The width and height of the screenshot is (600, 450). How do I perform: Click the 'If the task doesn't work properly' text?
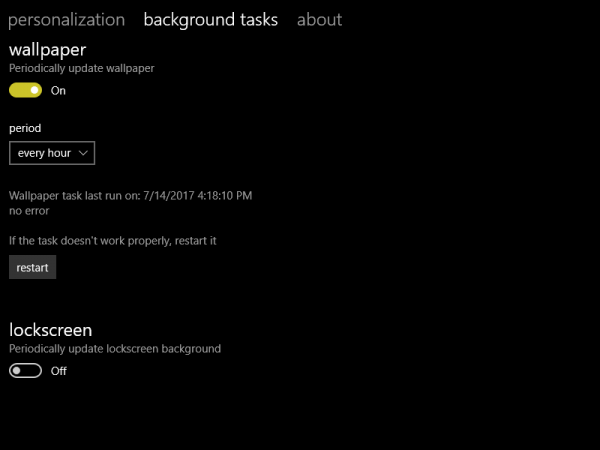tap(112, 241)
